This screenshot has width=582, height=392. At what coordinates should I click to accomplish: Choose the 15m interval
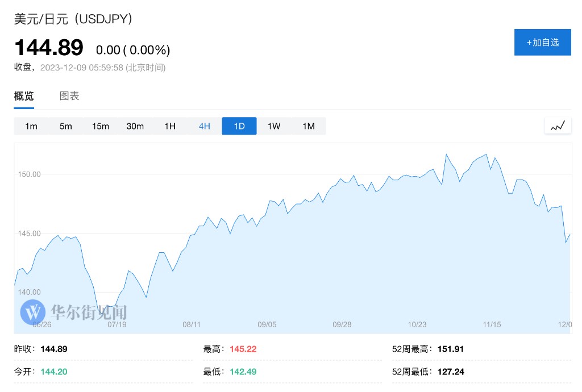tap(101, 126)
